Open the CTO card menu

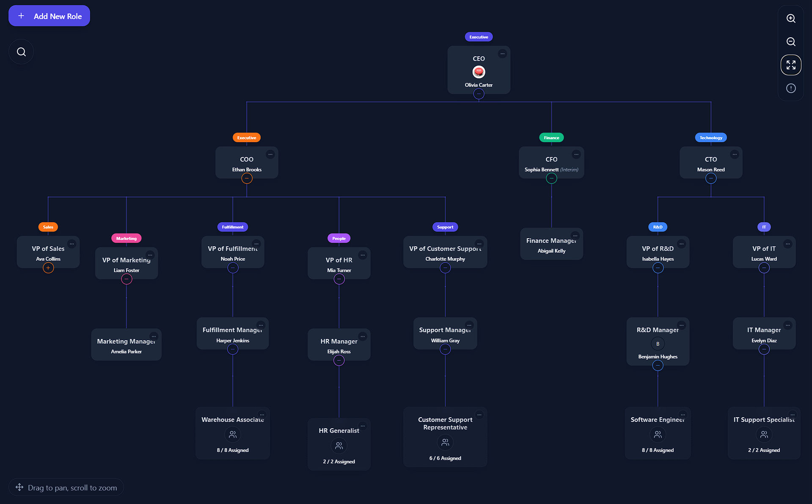tap(735, 154)
